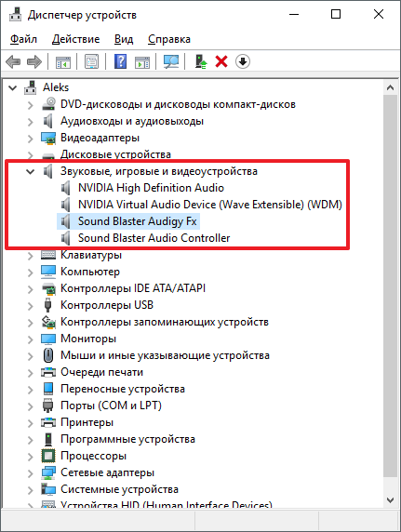The image size is (401, 532).
Task: Scan for hardware changes icon
Action: pyautogui.click(x=171, y=61)
